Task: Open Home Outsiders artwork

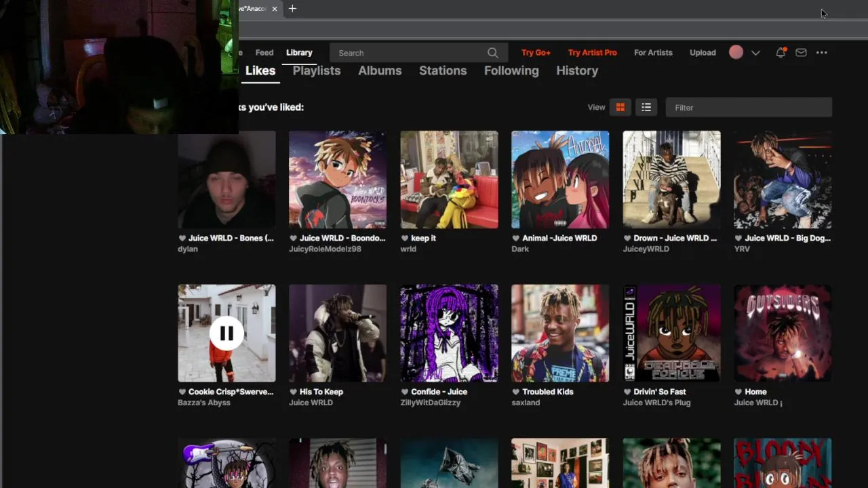Action: point(783,333)
